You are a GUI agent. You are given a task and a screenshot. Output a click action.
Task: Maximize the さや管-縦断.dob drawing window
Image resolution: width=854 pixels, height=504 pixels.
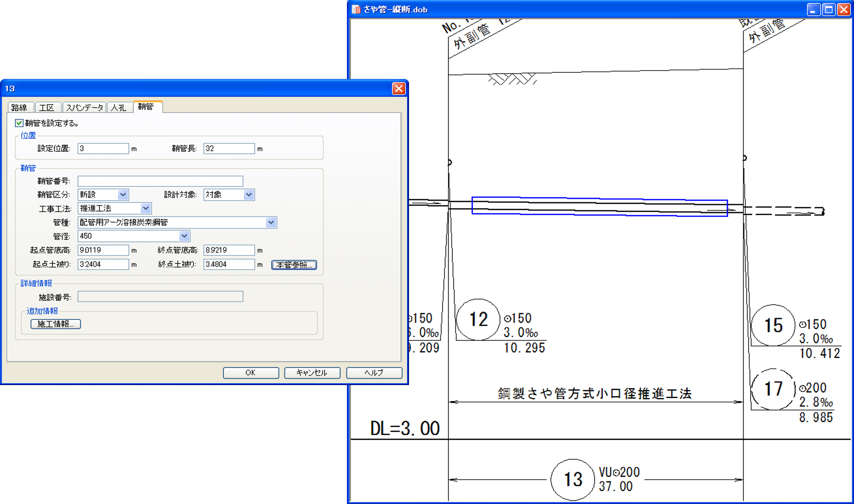(x=828, y=10)
